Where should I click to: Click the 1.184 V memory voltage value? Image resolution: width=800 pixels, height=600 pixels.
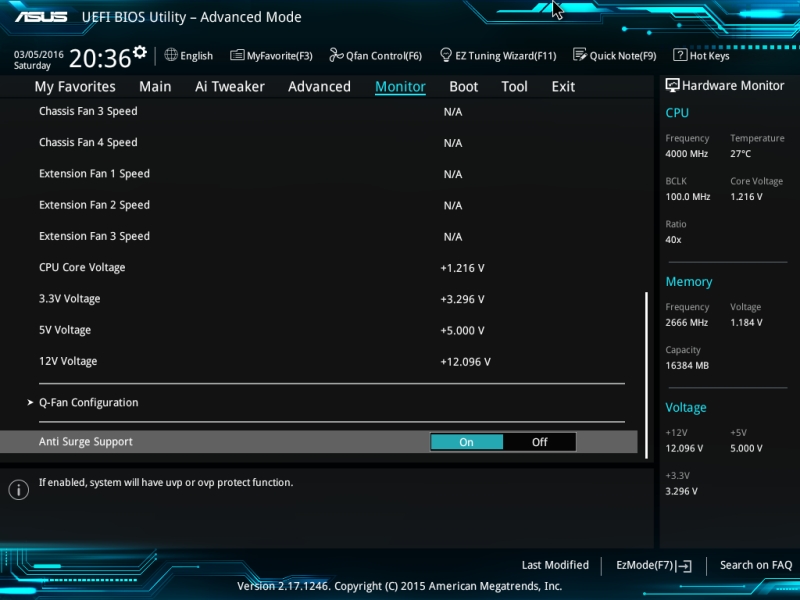coord(746,322)
